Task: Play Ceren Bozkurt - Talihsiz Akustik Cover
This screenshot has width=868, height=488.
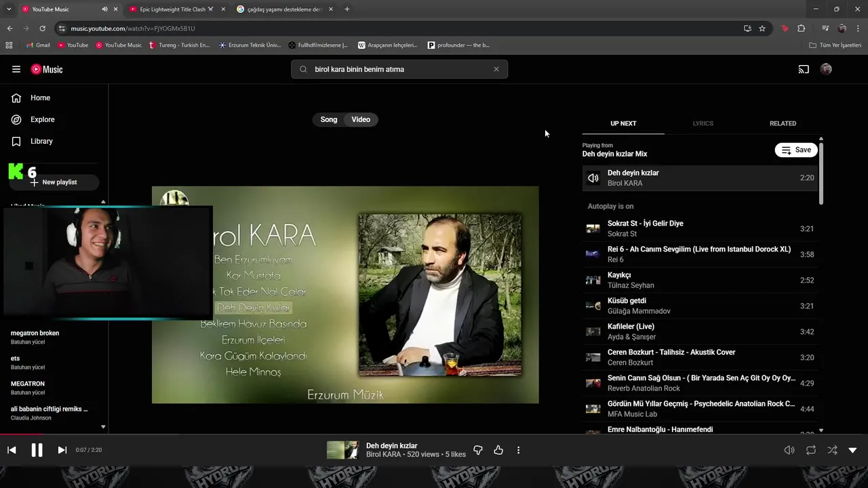Action: (700, 357)
